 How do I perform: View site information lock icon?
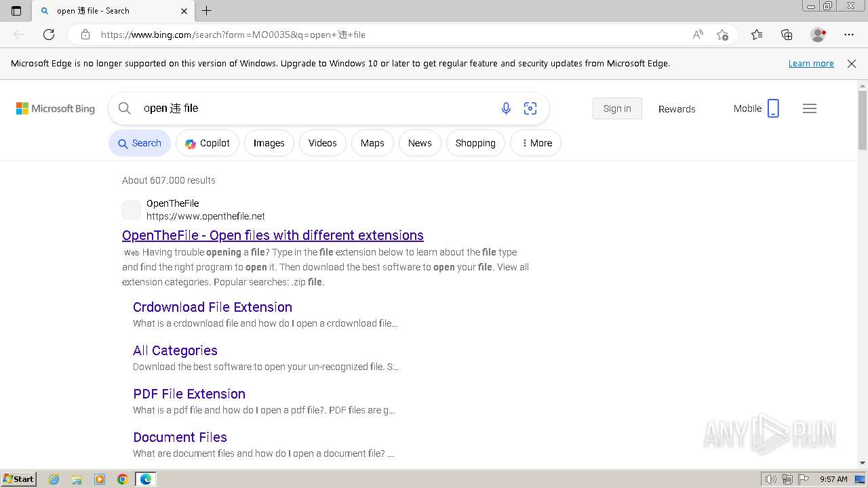click(85, 35)
